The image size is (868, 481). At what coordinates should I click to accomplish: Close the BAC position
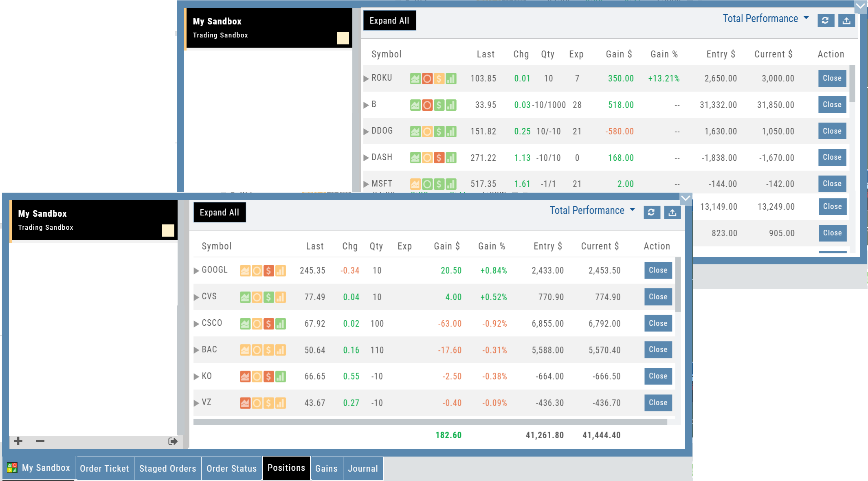pyautogui.click(x=658, y=350)
